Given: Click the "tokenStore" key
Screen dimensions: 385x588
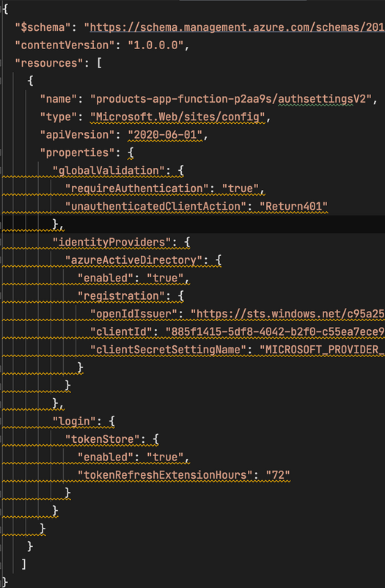Looking at the screenshot, I should coord(103,439).
